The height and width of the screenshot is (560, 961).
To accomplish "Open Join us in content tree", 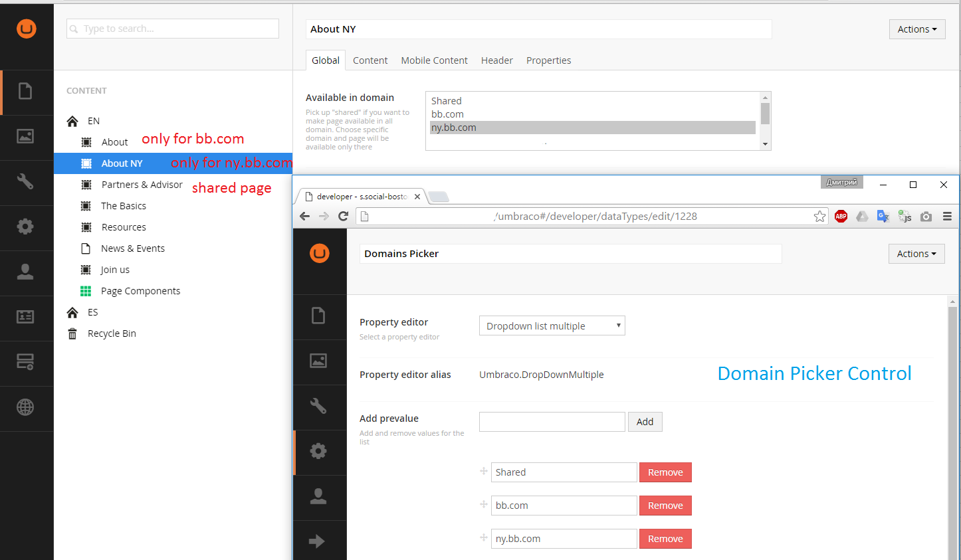I will coord(115,270).
